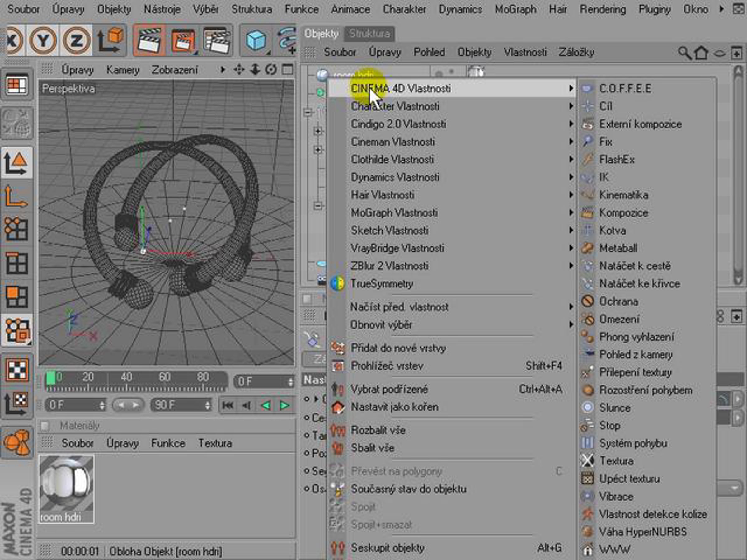This screenshot has width=747, height=560.
Task: Toggle the Y axis lock icon
Action: click(43, 40)
